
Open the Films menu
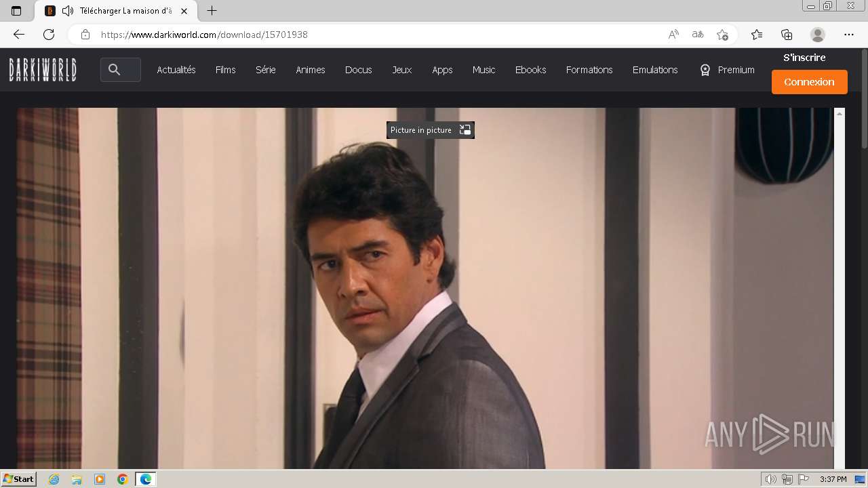pyautogui.click(x=226, y=70)
